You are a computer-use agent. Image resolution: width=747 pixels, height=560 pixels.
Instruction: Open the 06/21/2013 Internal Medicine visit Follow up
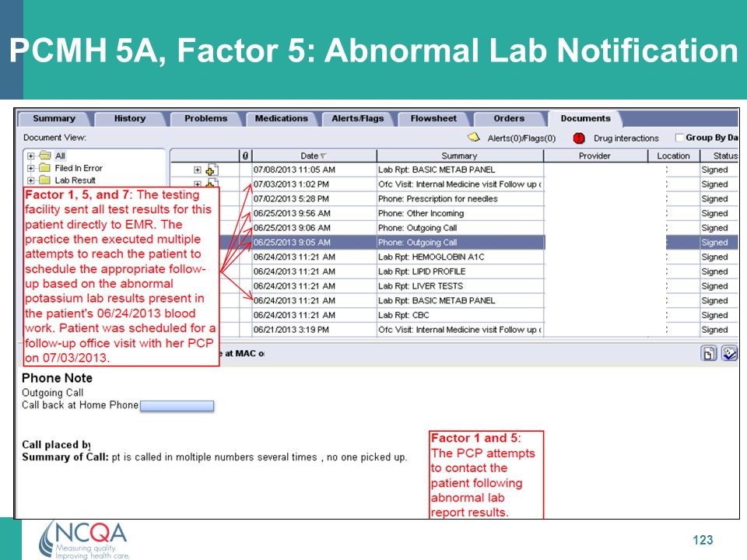tap(460, 330)
